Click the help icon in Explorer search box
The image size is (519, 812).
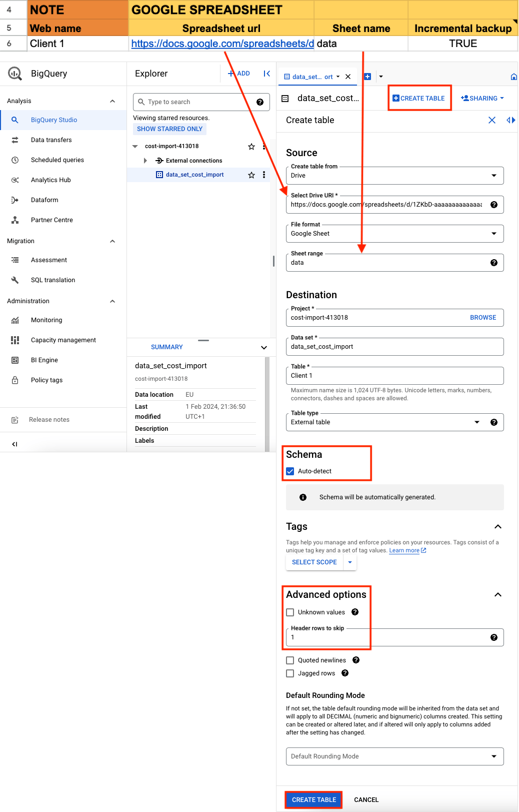tap(260, 102)
